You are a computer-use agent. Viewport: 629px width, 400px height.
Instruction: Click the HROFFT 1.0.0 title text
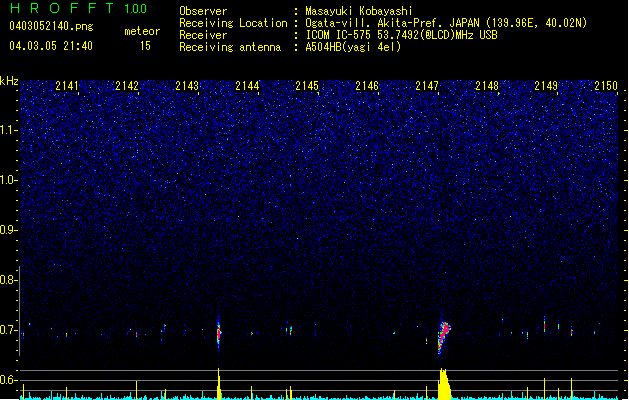[x=79, y=8]
